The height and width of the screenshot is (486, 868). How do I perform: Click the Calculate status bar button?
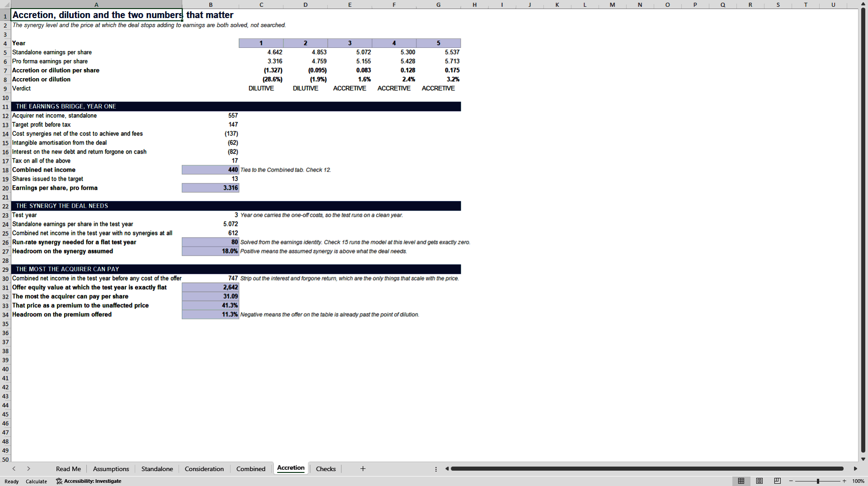pos(36,481)
